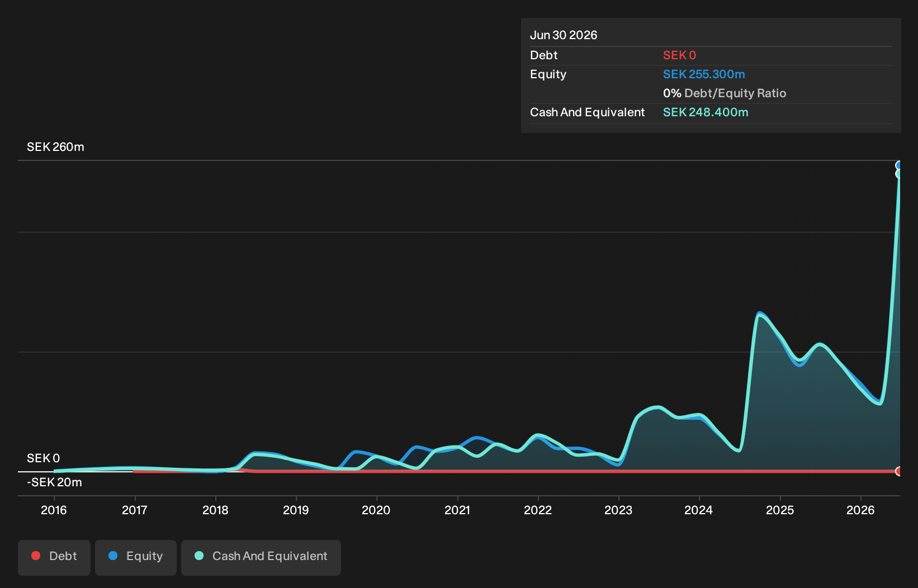
Task: Click the SEK 248.400m cash value
Action: click(706, 112)
